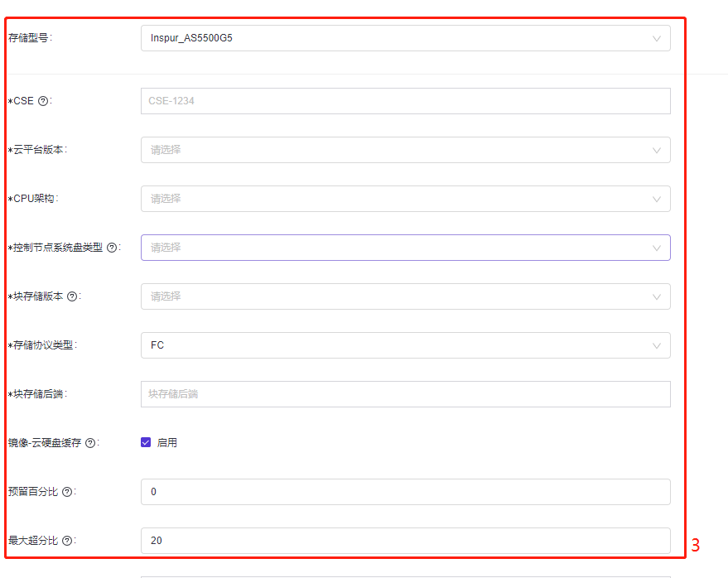
Task: Open the 存储型号 dropdown showing Inspur_AS5500G5
Action: pyautogui.click(x=405, y=38)
